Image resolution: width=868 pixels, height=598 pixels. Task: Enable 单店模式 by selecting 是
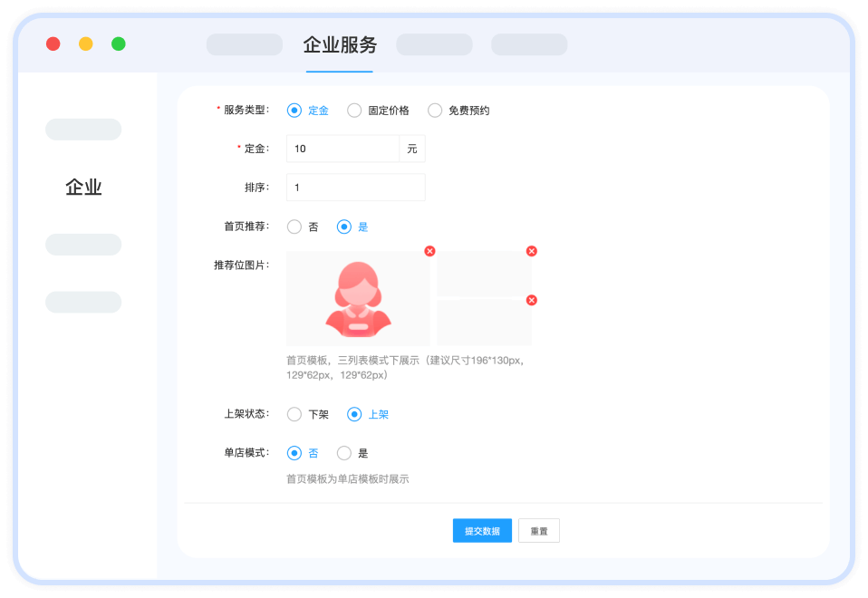[344, 453]
